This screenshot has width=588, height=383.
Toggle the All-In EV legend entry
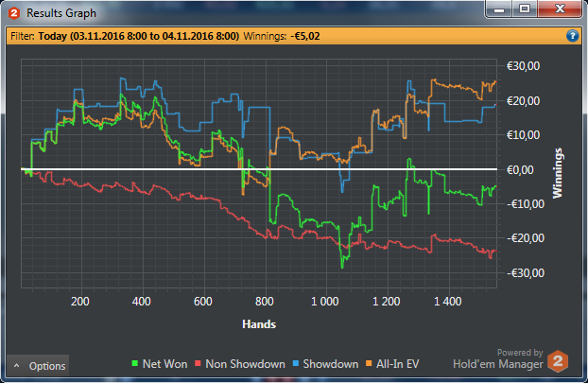[x=392, y=364]
